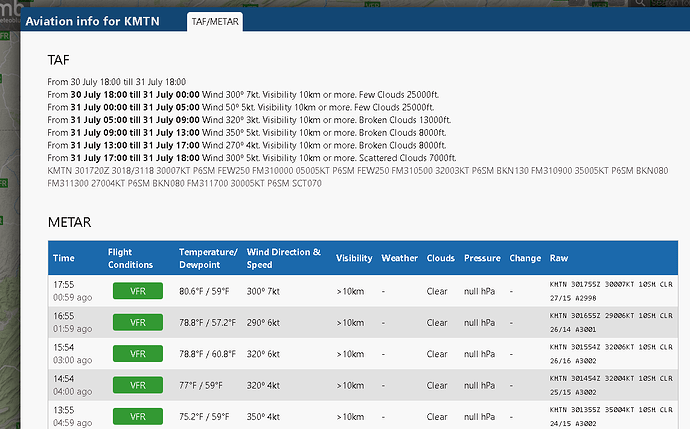This screenshot has width=690, height=429.
Task: Click the Temperature/Dewpoint column header
Action: (208, 258)
